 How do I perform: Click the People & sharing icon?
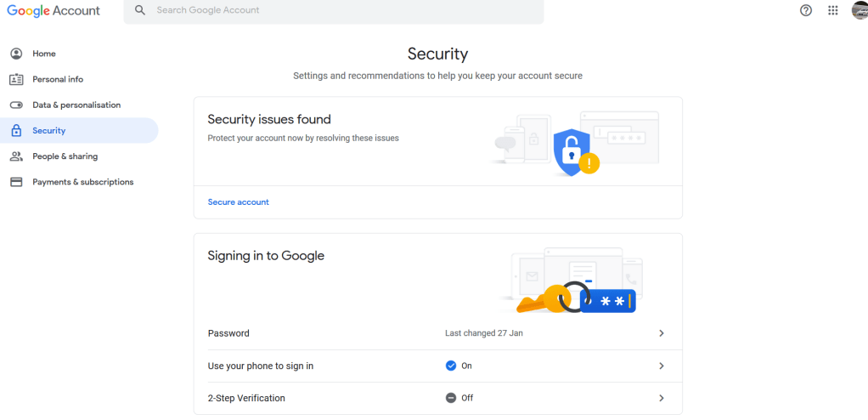pos(16,156)
